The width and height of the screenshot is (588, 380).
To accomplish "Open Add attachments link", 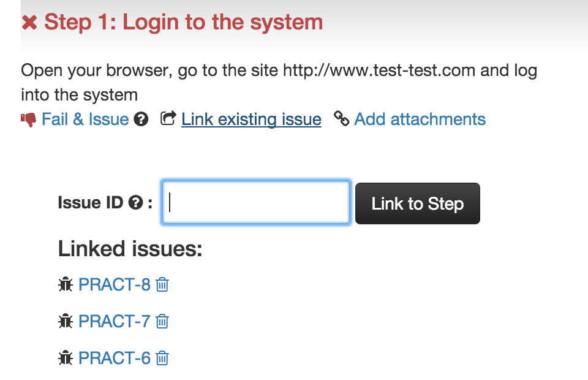I will (420, 120).
